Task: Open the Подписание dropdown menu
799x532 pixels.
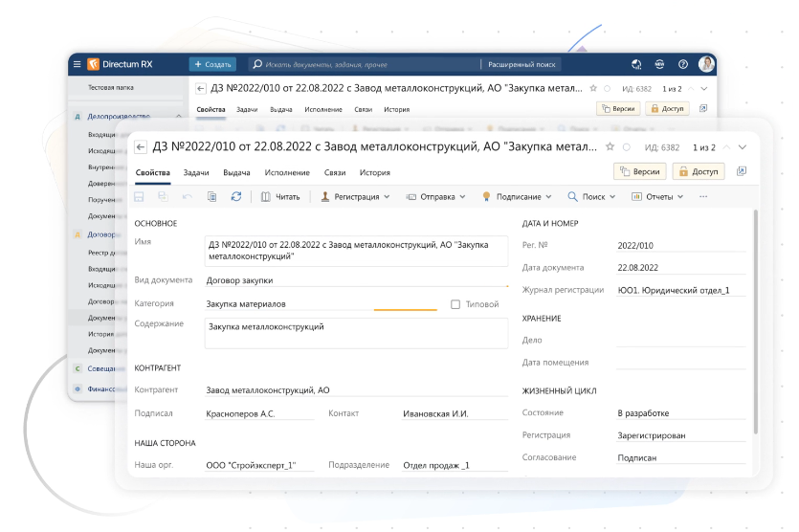Action: [x=517, y=196]
